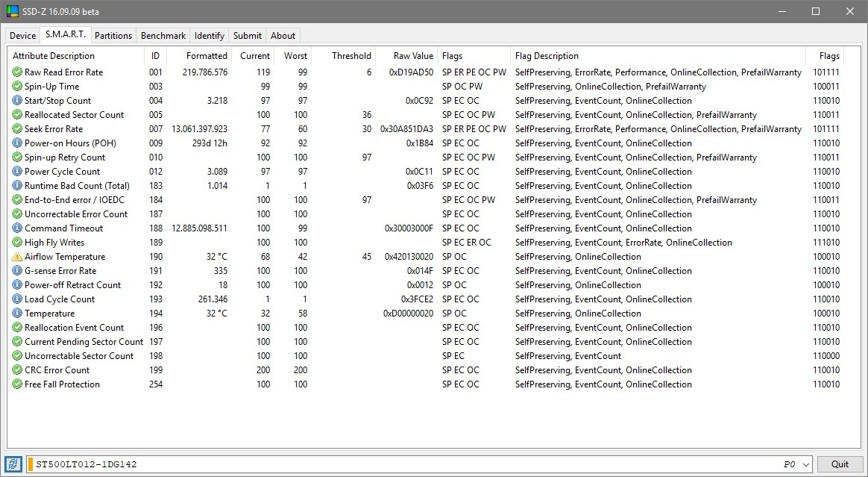
Task: Click the green icon beside Uncorrectable Error Count
Action: click(16, 213)
